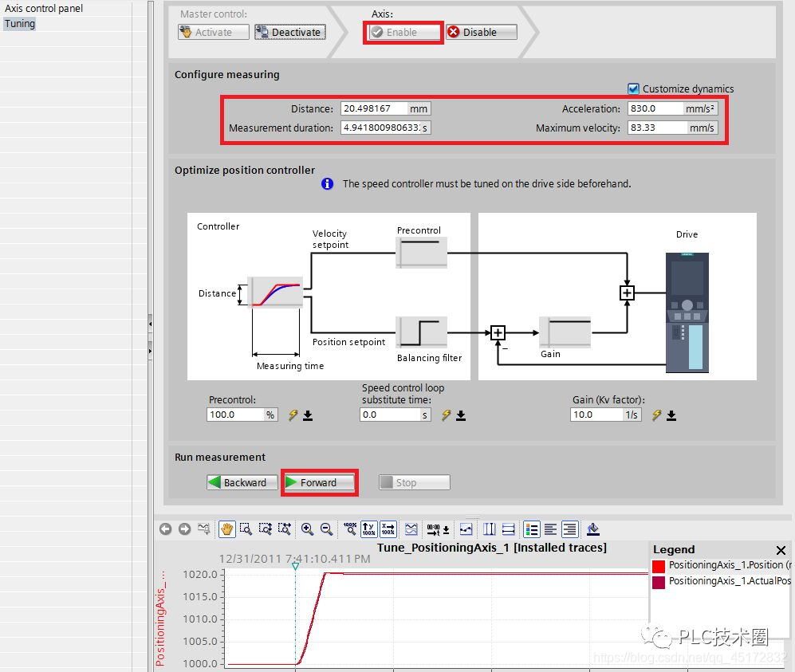Click the lightning icon beside Gain field
This screenshot has width=795, height=672.
pos(656,415)
